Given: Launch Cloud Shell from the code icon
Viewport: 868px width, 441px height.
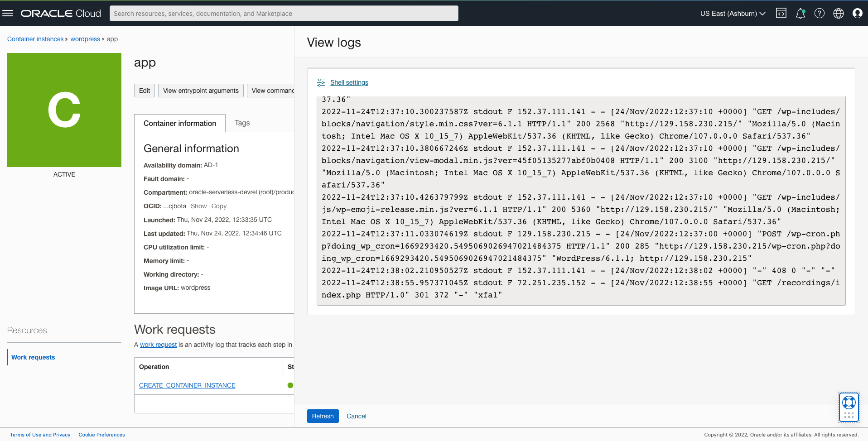Looking at the screenshot, I should (x=781, y=13).
